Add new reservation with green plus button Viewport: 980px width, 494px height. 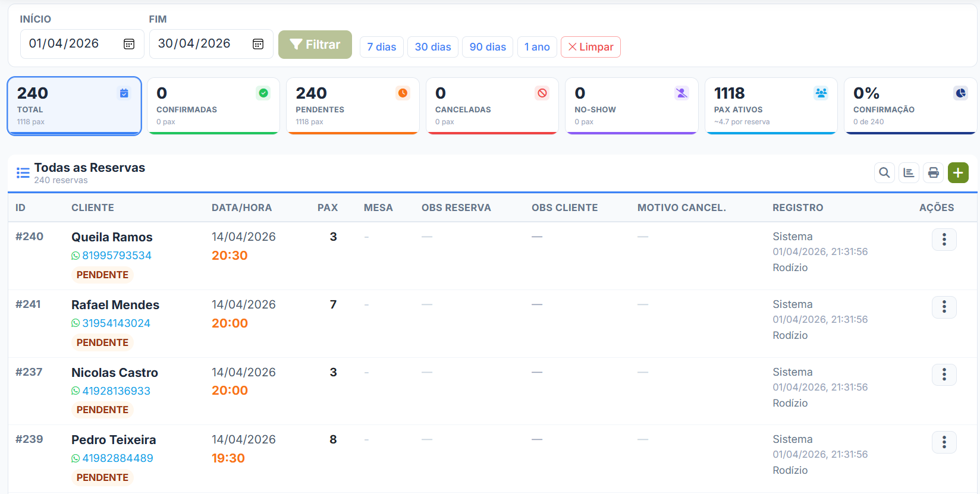click(x=957, y=173)
